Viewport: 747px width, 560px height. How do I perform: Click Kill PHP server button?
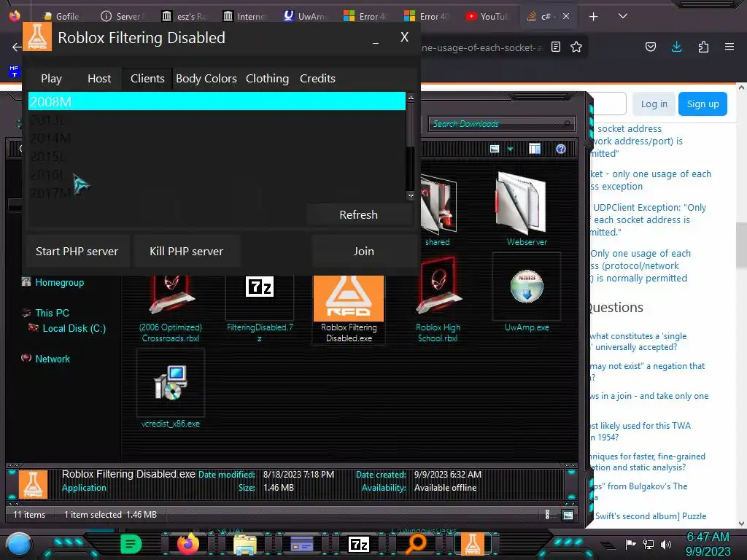tap(186, 252)
